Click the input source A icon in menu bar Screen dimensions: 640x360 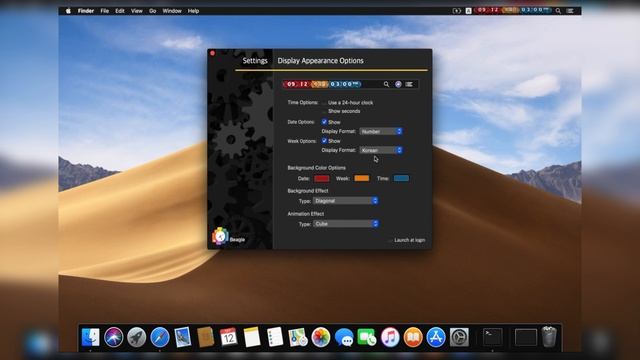(469, 11)
